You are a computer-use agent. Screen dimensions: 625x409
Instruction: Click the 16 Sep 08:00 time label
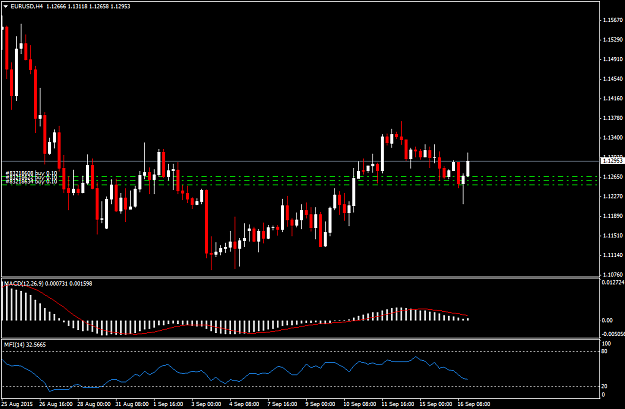click(473, 404)
